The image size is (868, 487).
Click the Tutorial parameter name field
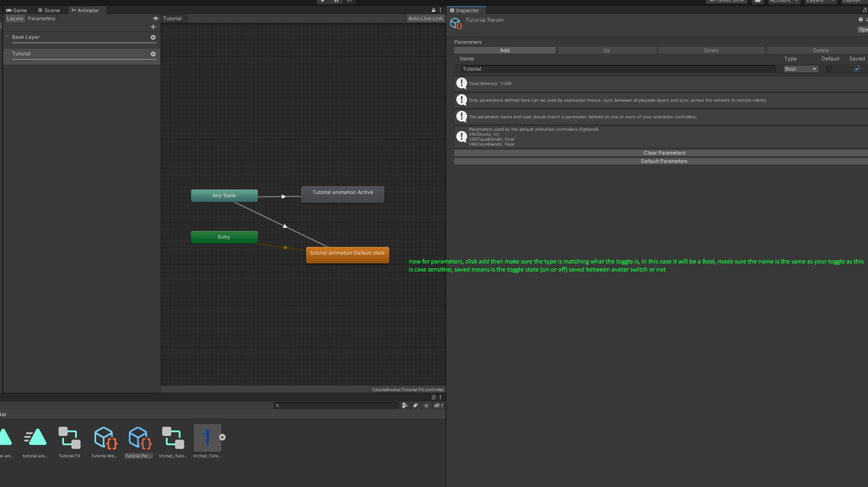[x=618, y=69]
